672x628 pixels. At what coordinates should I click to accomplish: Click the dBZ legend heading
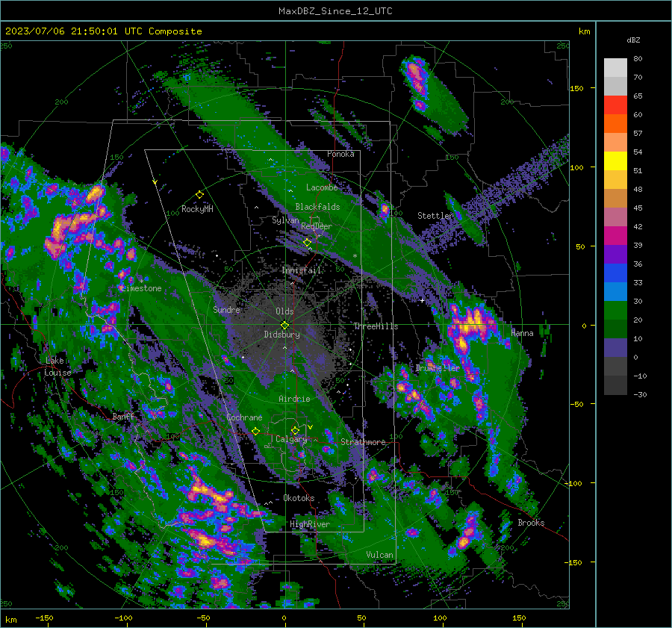633,40
